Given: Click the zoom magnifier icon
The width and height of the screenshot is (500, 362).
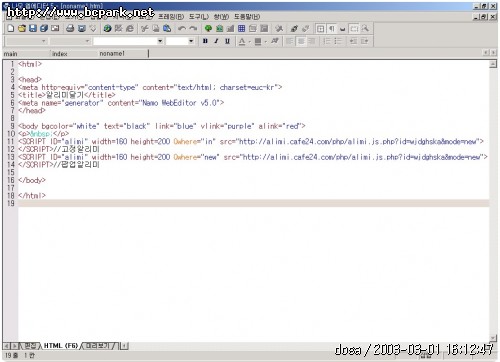Looking at the screenshot, I should [x=365, y=28].
